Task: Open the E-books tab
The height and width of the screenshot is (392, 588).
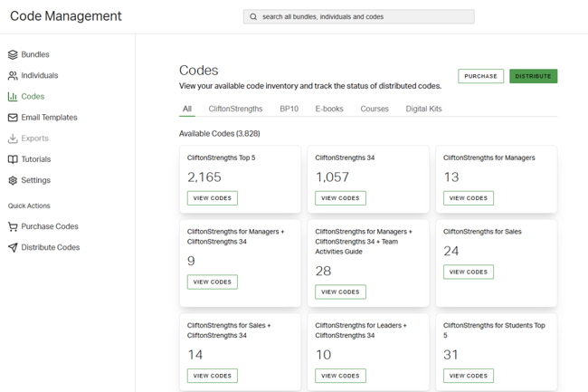Action: point(329,109)
